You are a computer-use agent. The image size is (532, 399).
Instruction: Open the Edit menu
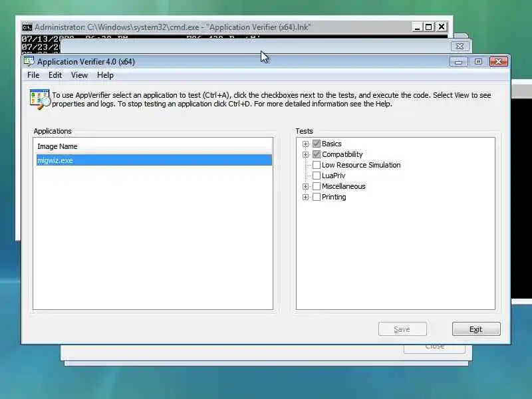click(x=55, y=75)
